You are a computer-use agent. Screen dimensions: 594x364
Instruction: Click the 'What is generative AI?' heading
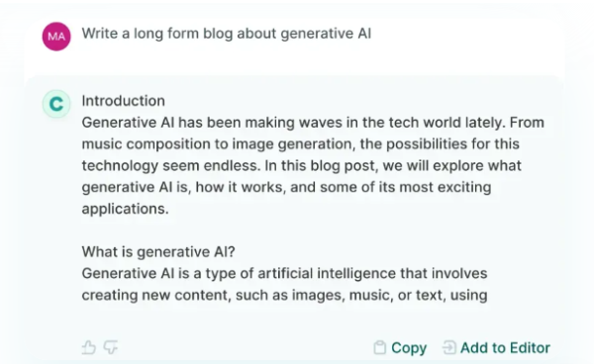[158, 252]
